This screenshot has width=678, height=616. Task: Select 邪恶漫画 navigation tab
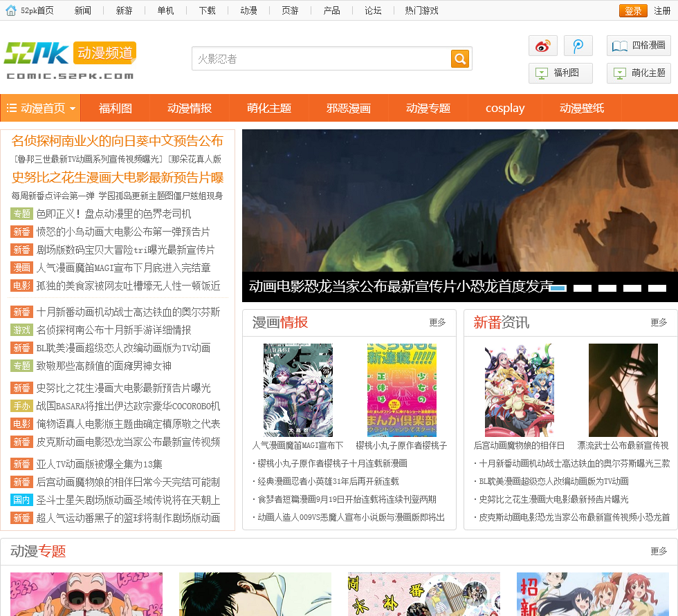coord(349,108)
